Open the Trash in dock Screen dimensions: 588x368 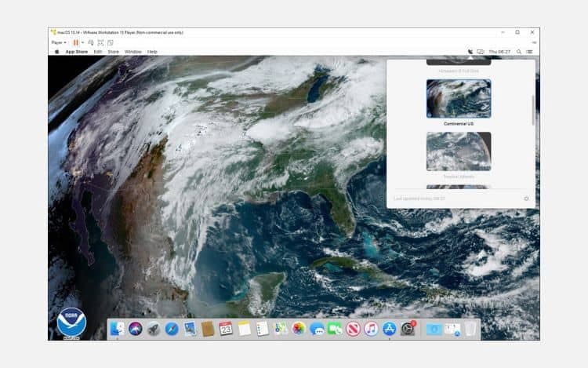(x=470, y=329)
